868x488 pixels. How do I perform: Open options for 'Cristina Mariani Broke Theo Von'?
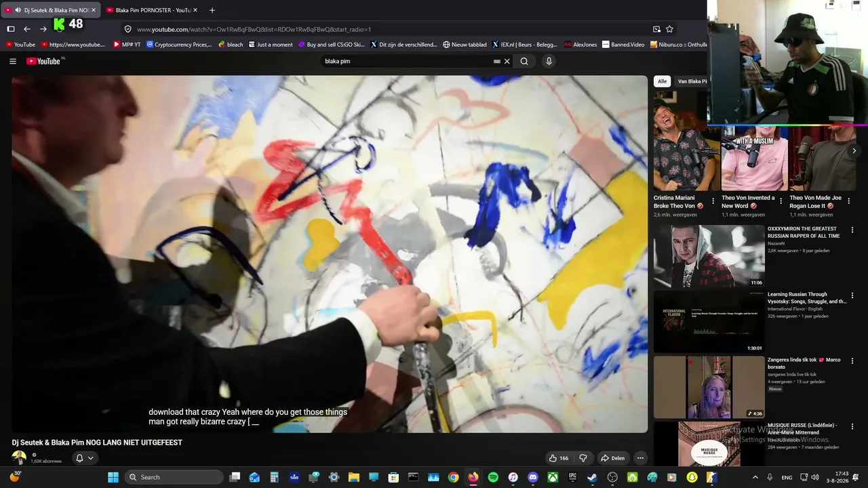point(713,201)
